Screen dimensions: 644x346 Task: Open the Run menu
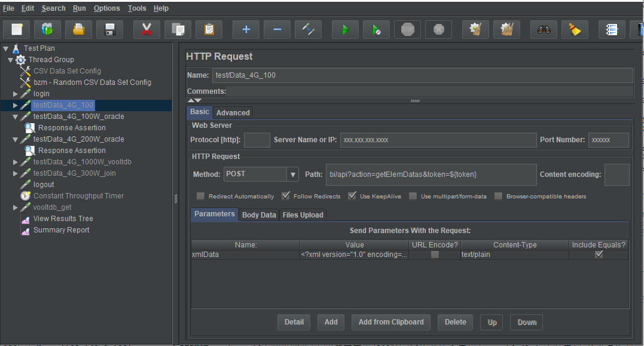coord(80,8)
